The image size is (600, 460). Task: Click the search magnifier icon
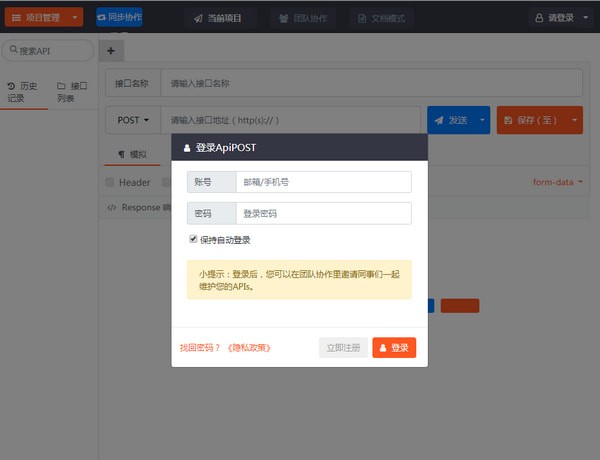(13, 49)
